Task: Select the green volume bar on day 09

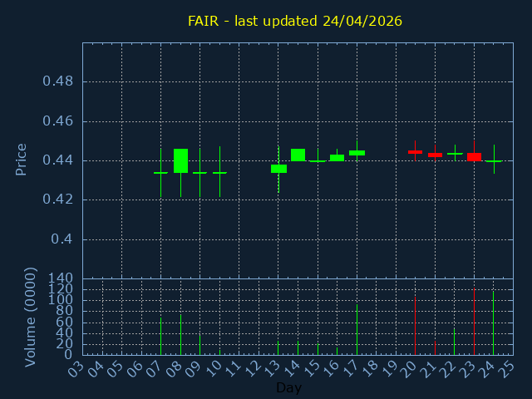Action: pos(199,344)
